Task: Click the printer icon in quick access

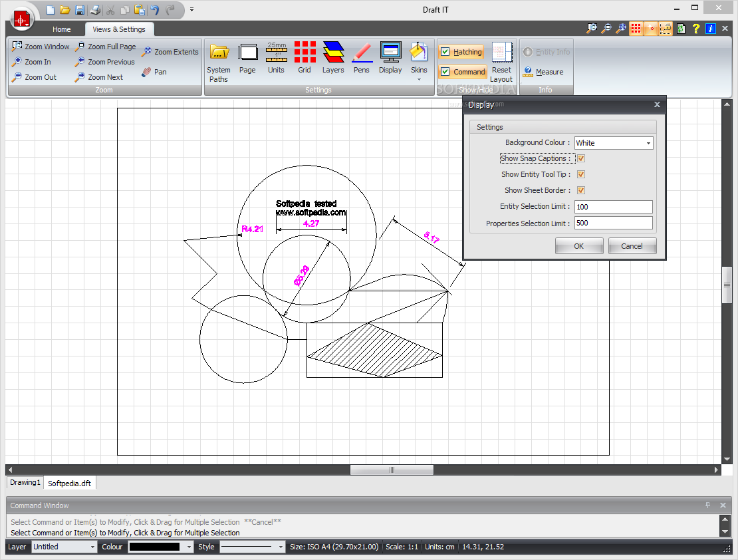Action: [95, 10]
